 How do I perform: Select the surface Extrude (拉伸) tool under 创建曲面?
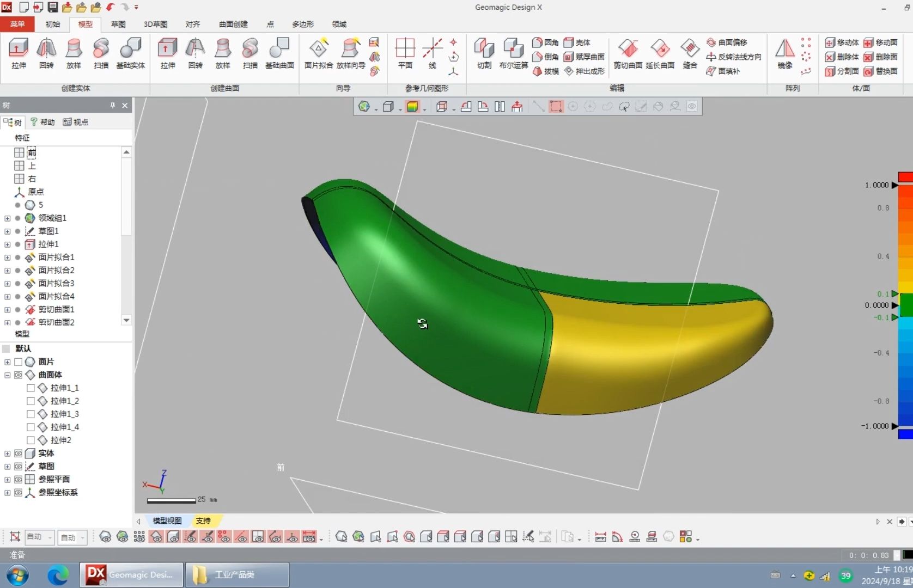click(168, 53)
